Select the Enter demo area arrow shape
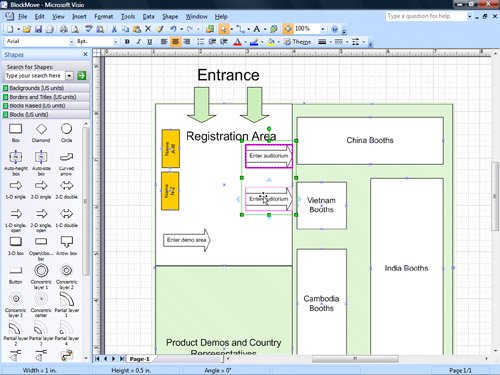 click(x=187, y=240)
